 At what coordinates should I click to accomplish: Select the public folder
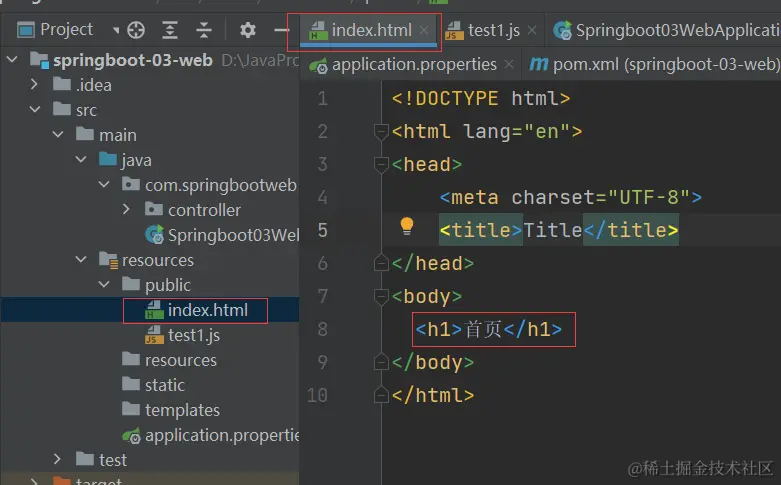tap(156, 285)
